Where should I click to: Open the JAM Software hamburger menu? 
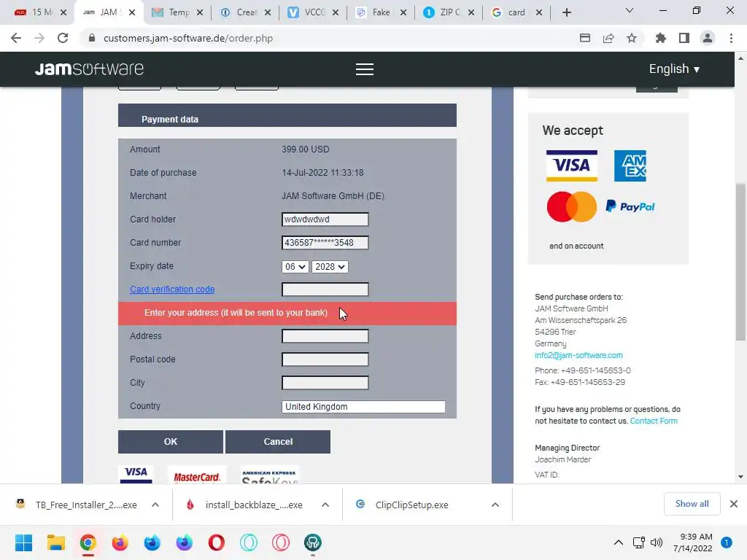[365, 69]
